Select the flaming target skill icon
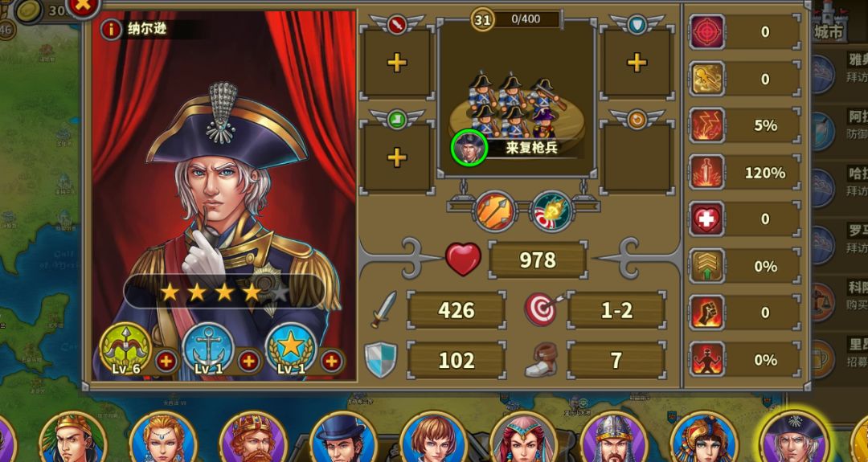This screenshot has height=462, width=868. point(551,211)
